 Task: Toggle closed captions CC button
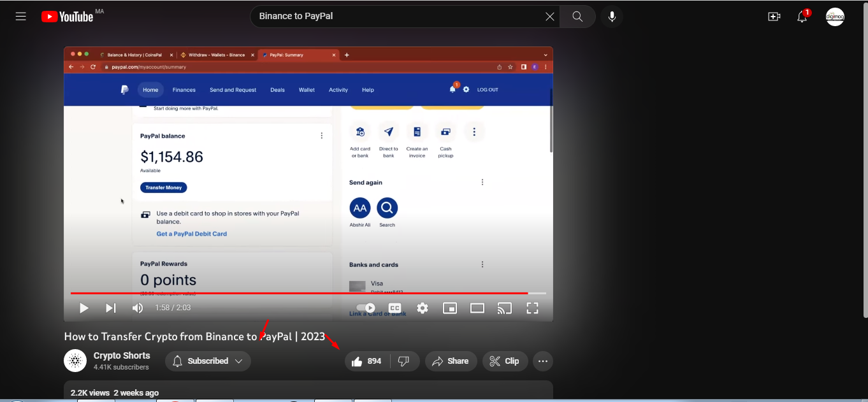click(x=395, y=308)
